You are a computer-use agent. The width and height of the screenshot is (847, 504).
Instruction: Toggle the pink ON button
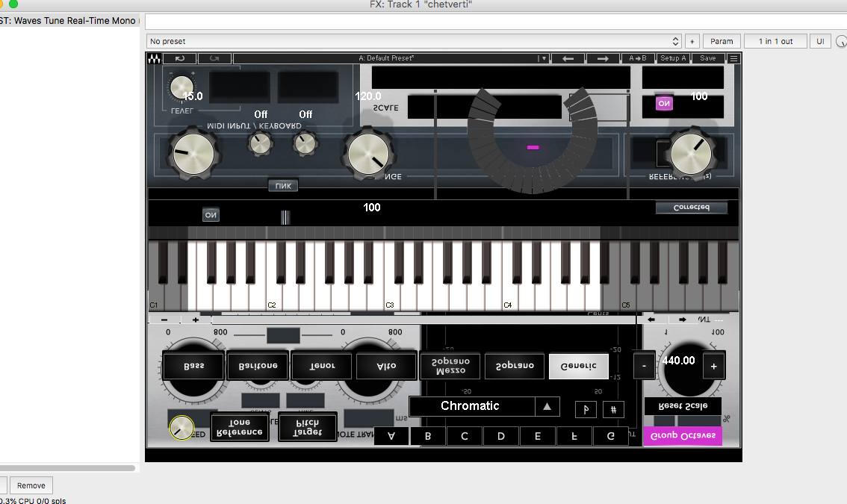pos(664,103)
